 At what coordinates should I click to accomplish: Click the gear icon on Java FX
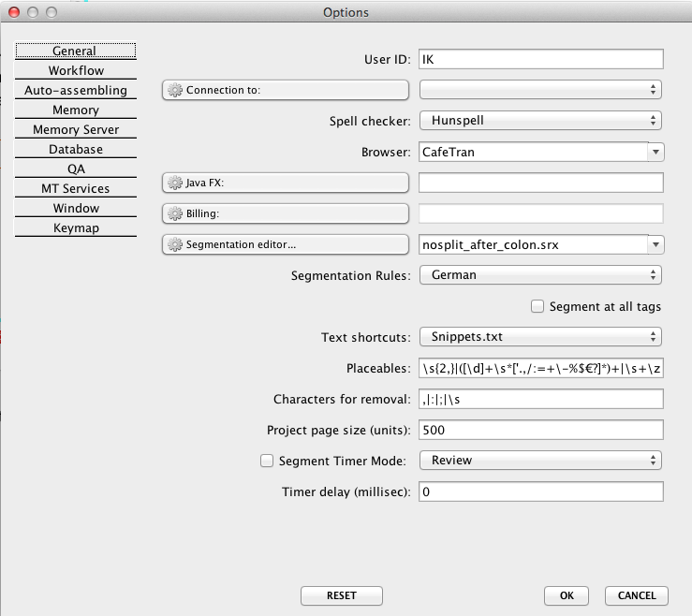(x=174, y=183)
